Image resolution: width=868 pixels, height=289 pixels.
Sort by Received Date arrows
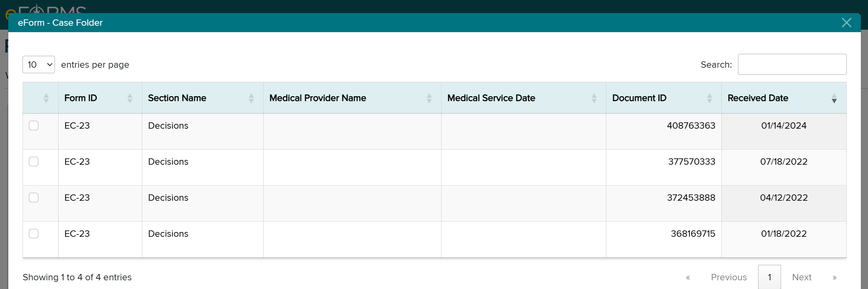click(834, 98)
